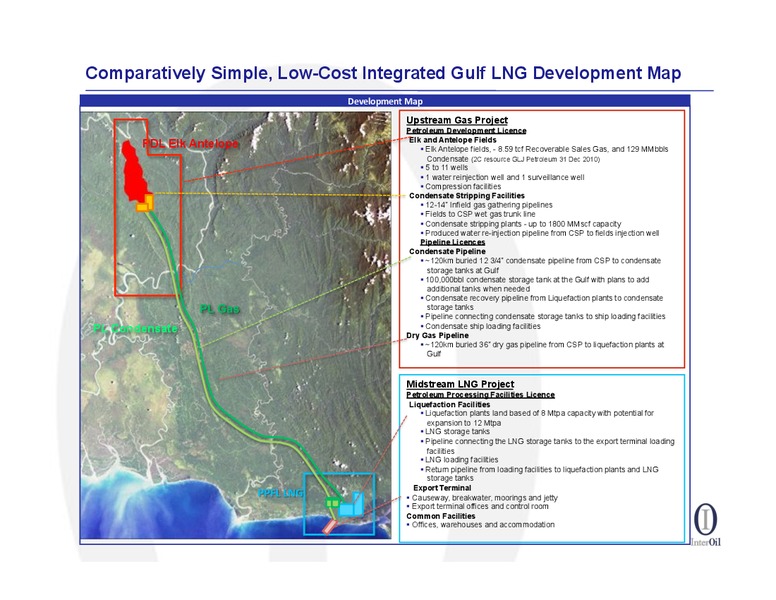Viewport: 776px width, 600px height.
Task: Click 'Export terminal offices and control room' bullet
Action: [x=478, y=506]
